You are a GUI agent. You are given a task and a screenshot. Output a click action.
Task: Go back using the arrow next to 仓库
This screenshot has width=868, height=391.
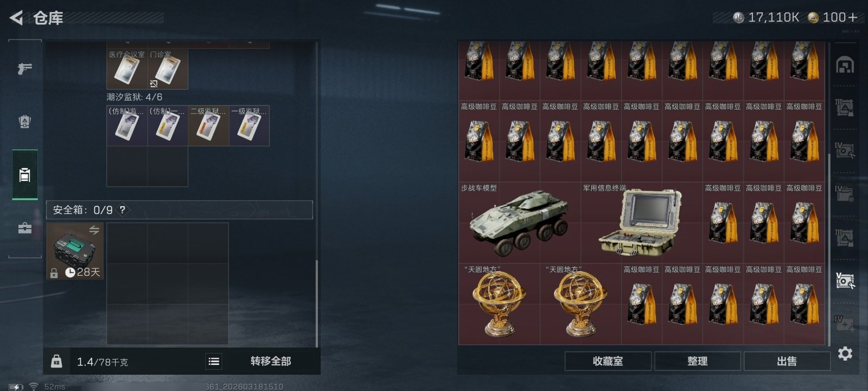[x=16, y=18]
